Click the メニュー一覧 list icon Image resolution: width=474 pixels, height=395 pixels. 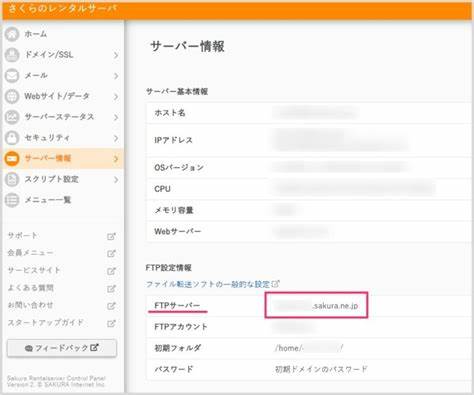12,200
